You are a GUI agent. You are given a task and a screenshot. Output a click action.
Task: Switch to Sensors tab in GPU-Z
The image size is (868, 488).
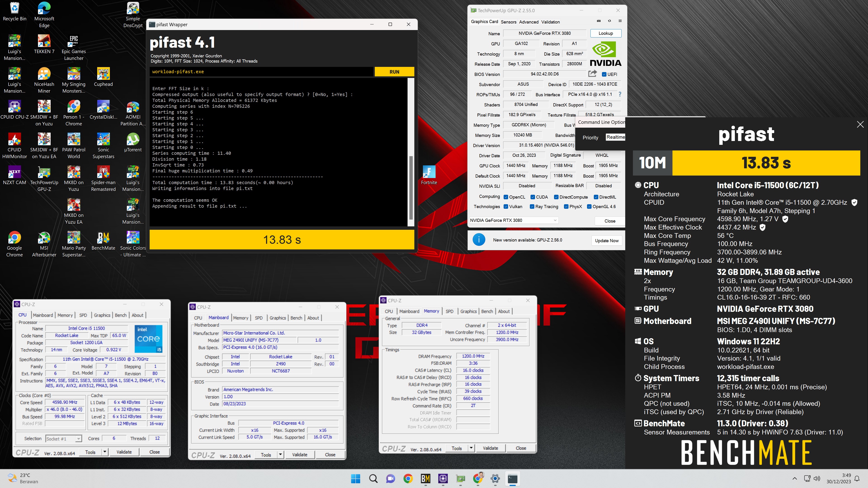point(508,22)
